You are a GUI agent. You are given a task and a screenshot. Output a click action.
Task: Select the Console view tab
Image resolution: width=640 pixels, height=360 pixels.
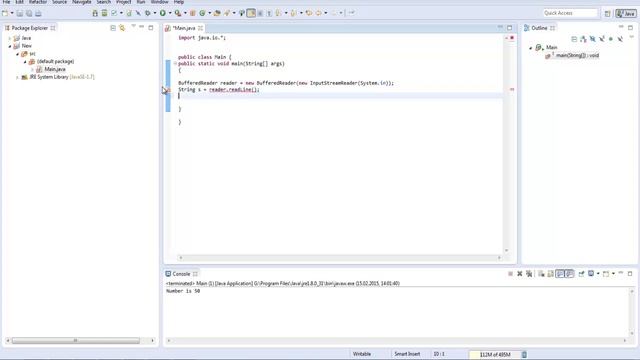pyautogui.click(x=181, y=273)
